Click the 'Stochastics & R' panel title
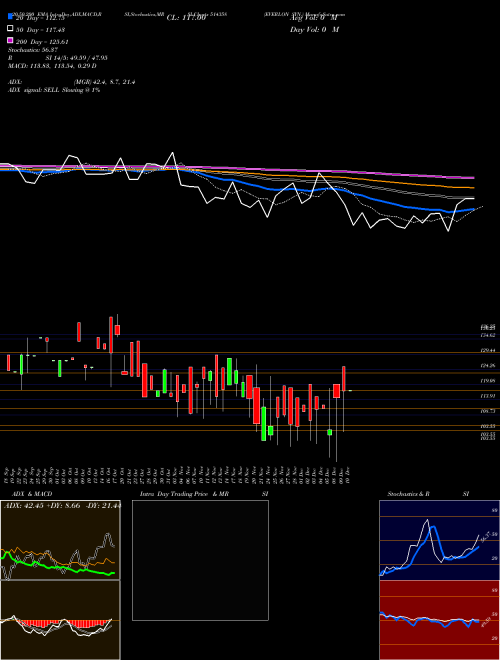The width and height of the screenshot is (500, 660). (409, 494)
